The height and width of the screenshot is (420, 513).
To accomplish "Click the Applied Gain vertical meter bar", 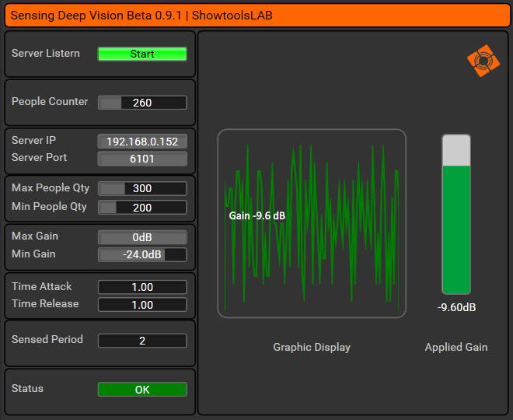I will pyautogui.click(x=456, y=214).
